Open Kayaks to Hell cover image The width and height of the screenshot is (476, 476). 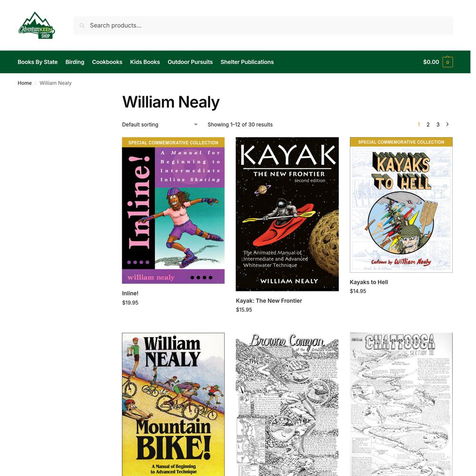401,205
